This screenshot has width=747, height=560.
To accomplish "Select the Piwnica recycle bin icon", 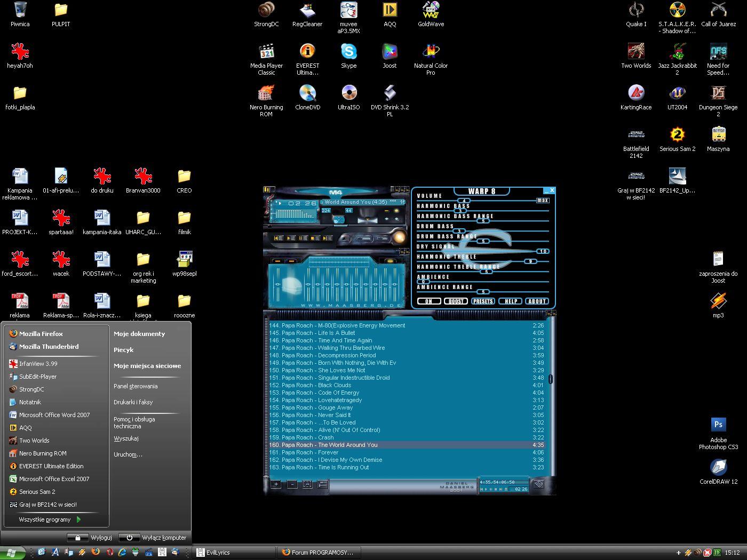I will tap(20, 14).
